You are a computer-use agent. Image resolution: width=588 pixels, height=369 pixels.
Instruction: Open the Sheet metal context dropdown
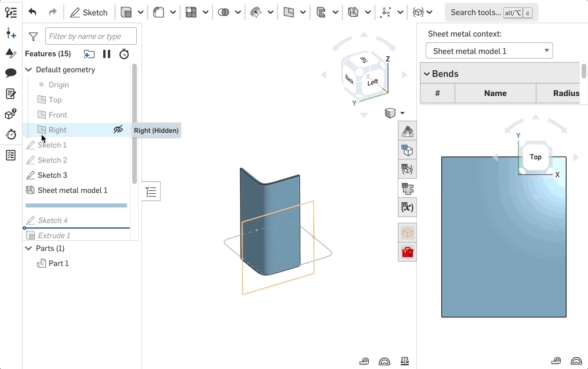tap(489, 51)
